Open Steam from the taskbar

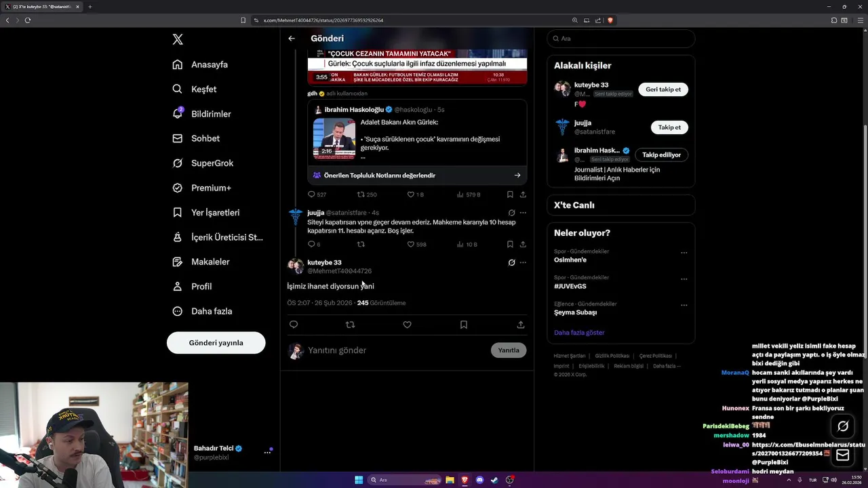[494, 480]
